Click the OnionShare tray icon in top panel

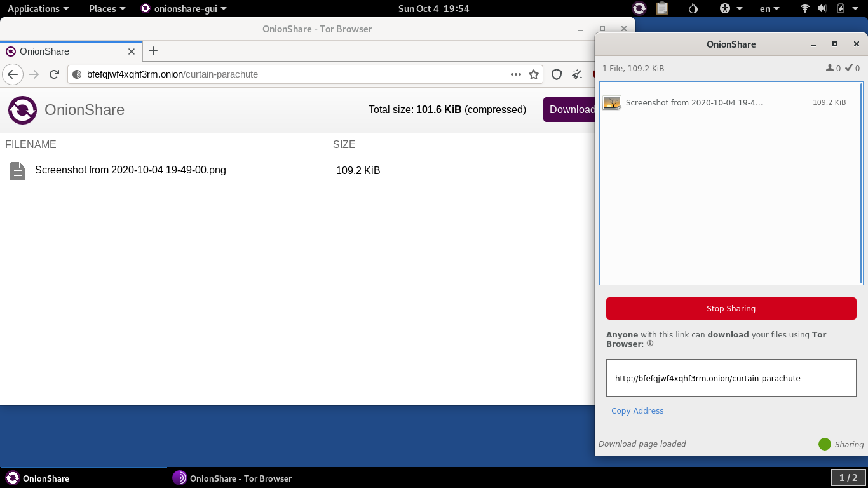(639, 8)
